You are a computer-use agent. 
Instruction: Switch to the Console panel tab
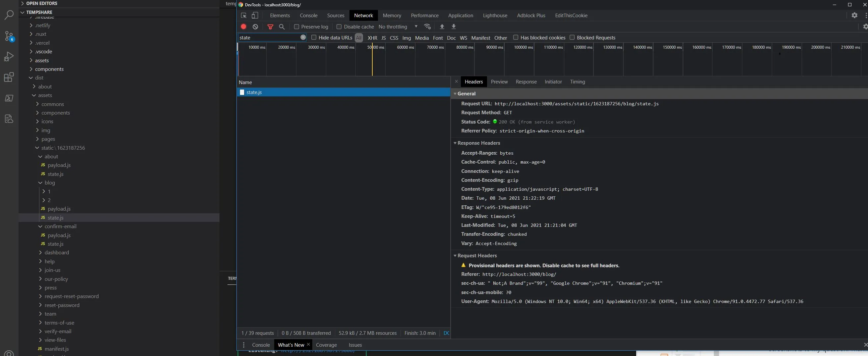pyautogui.click(x=308, y=16)
